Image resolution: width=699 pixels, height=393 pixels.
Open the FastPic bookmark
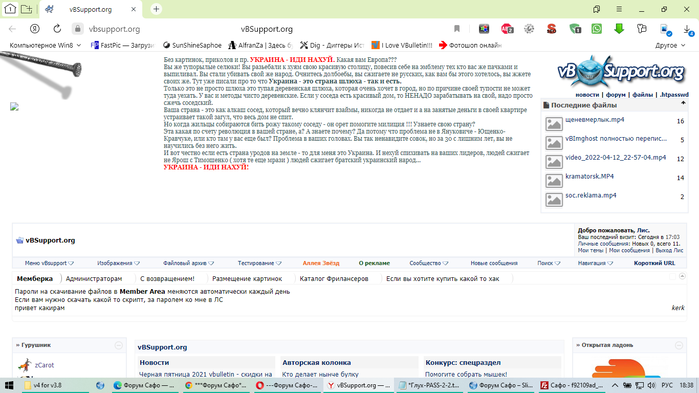(x=122, y=45)
